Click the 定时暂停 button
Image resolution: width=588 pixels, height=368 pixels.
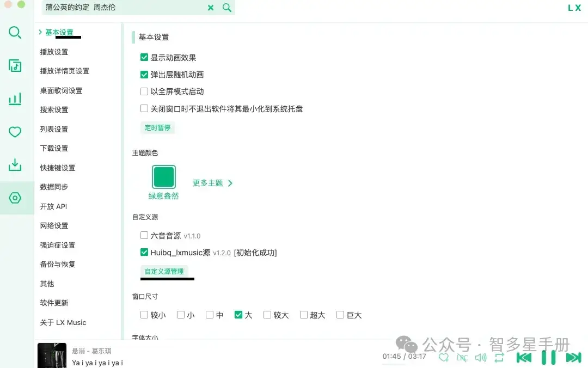coord(157,127)
